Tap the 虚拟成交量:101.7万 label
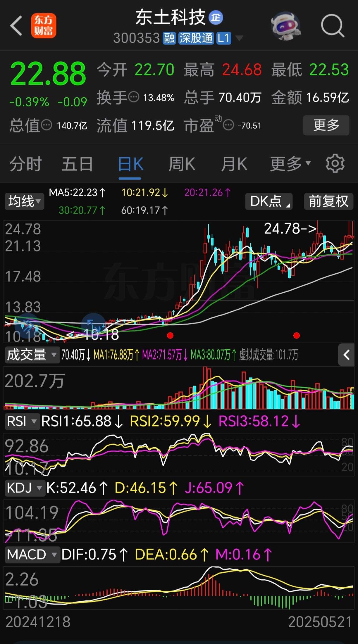The height and width of the screenshot is (644, 358). 268,355
